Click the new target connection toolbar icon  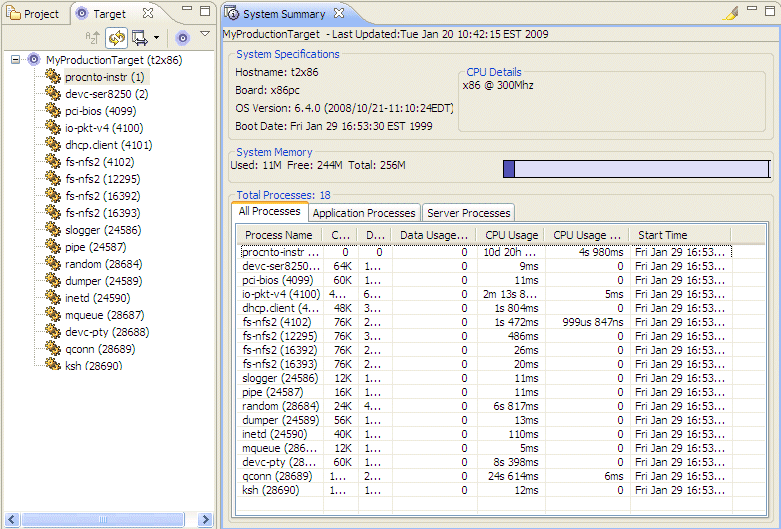(x=139, y=38)
